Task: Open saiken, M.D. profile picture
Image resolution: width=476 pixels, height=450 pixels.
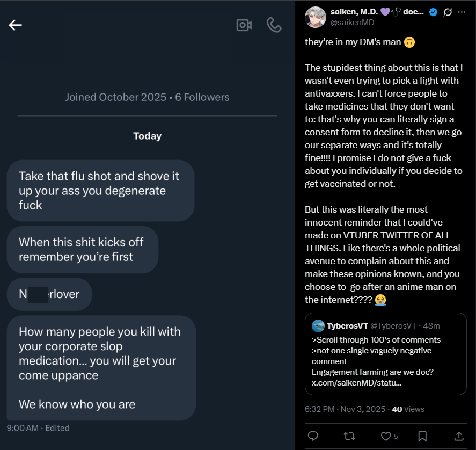Action: 316,17
